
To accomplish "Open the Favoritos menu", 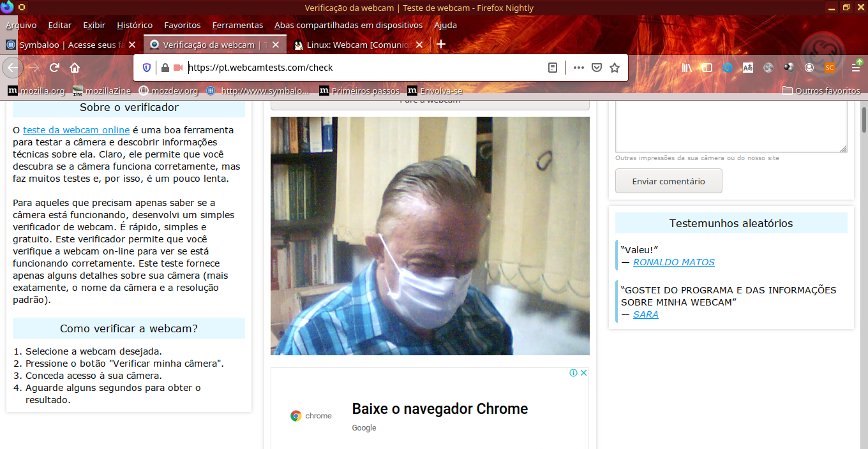I will click(x=183, y=25).
